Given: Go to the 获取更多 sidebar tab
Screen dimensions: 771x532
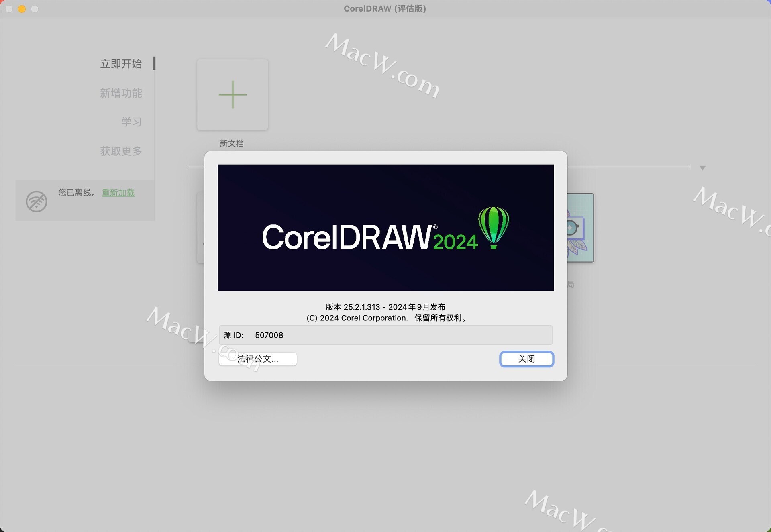Looking at the screenshot, I should (x=121, y=151).
